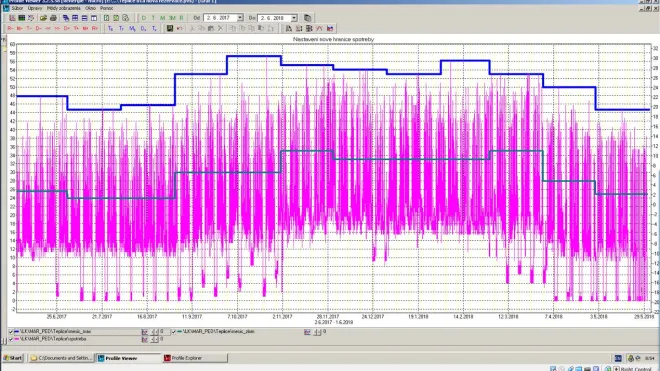
Task: Select the green D day view button
Action: tap(144, 18)
